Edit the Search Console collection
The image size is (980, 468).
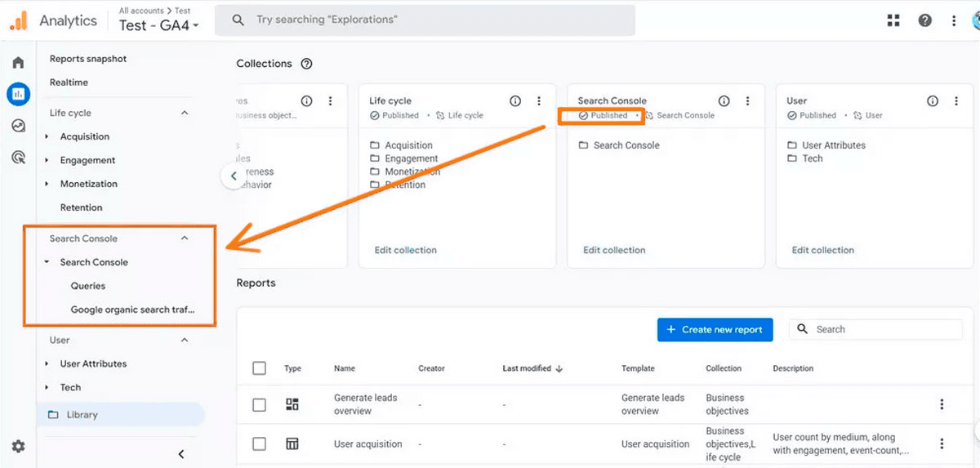coord(614,250)
